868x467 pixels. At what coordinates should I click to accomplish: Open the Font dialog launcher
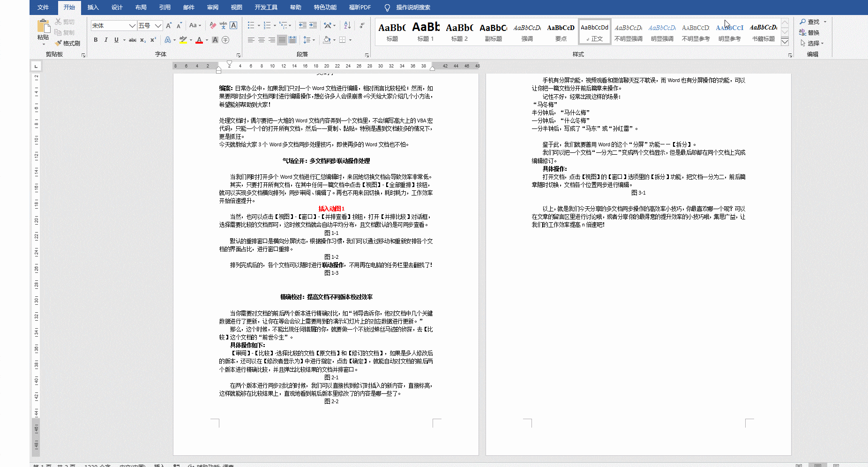238,55
